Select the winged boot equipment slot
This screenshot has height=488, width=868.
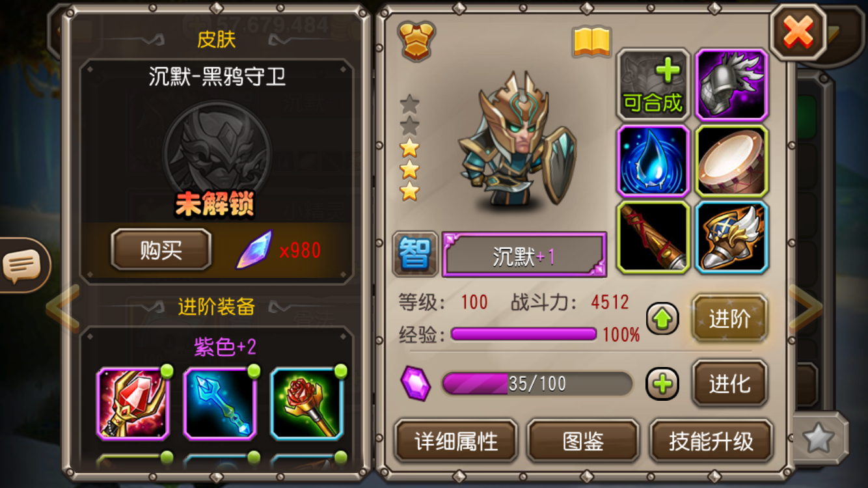pyautogui.click(x=731, y=237)
